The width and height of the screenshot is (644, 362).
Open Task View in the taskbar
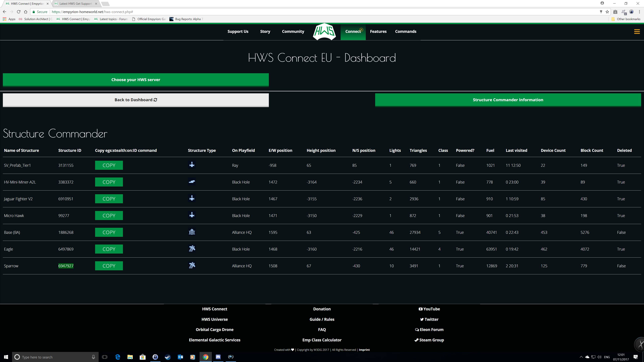pos(105,357)
